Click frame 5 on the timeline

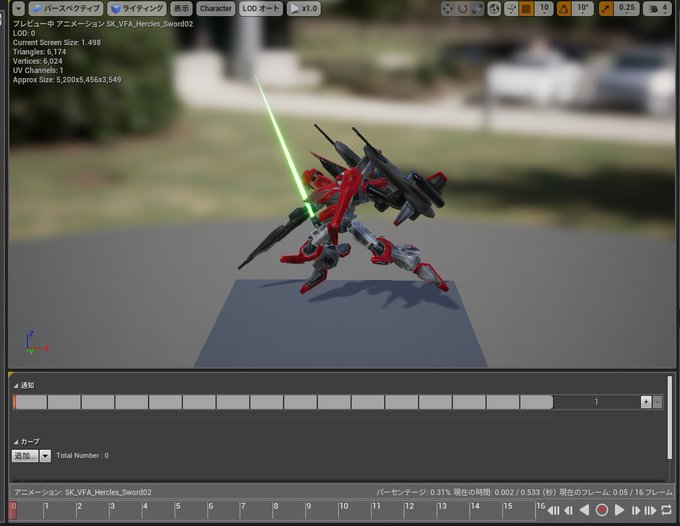177,506
